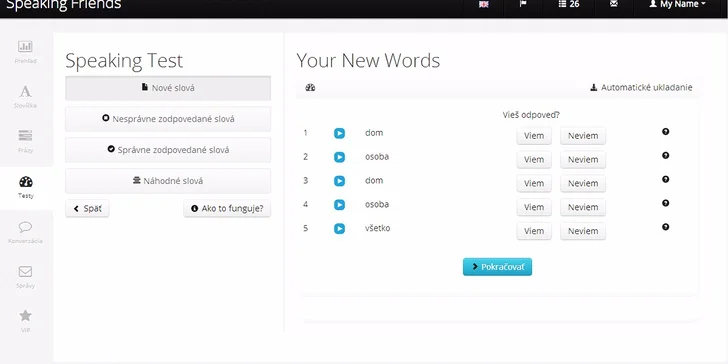Open Konverzácia in sidebar
Image resolution: width=728 pixels, height=364 pixels.
tap(26, 232)
